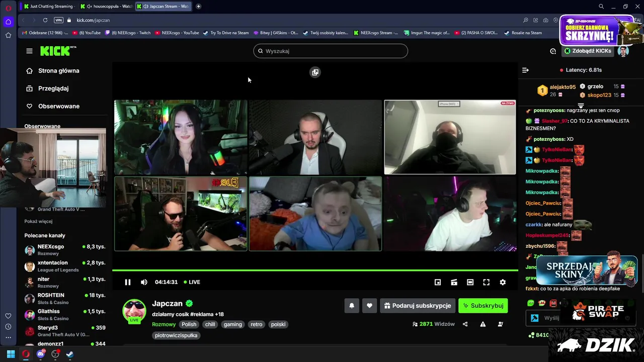Expand the gift leaderboard handle
Image resolution: width=644 pixels, height=362 pixels.
(x=581, y=106)
